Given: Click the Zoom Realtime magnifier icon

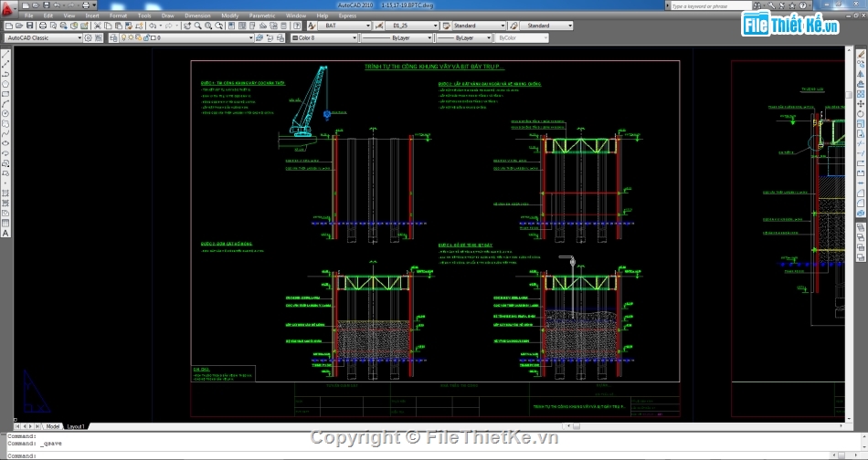Looking at the screenshot, I should pos(197,26).
